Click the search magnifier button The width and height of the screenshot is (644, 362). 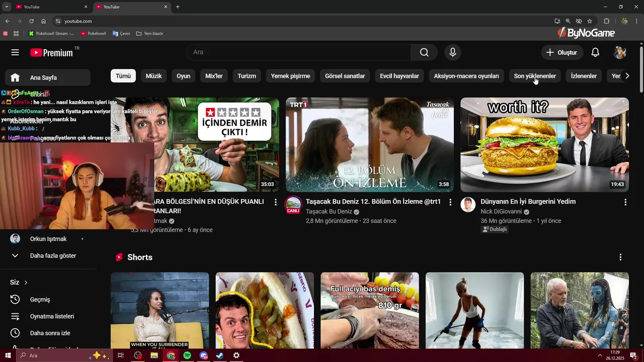click(x=425, y=52)
